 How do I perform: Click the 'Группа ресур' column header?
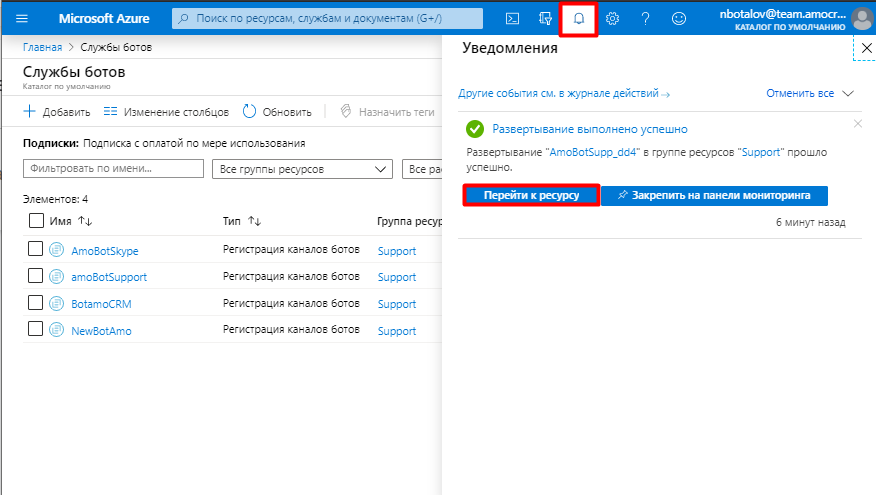410,221
